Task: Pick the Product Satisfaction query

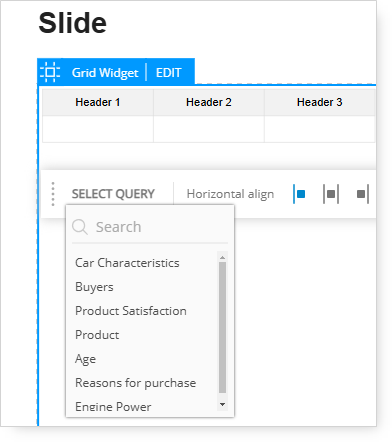Action: 131,311
